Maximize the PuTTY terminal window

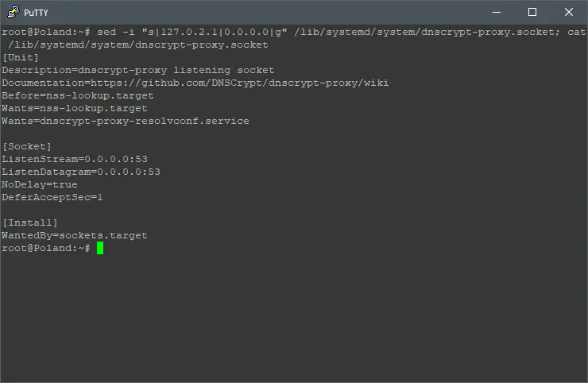click(x=532, y=13)
